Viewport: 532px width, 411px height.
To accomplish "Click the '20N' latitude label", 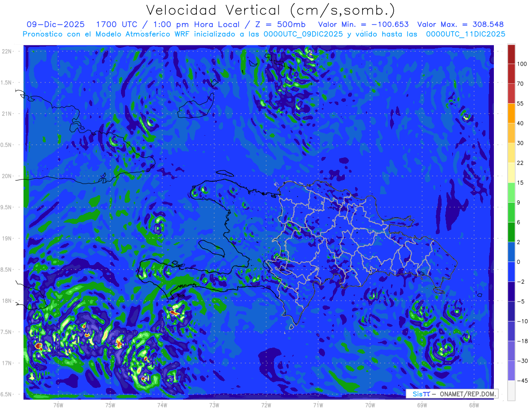I will tap(7, 176).
